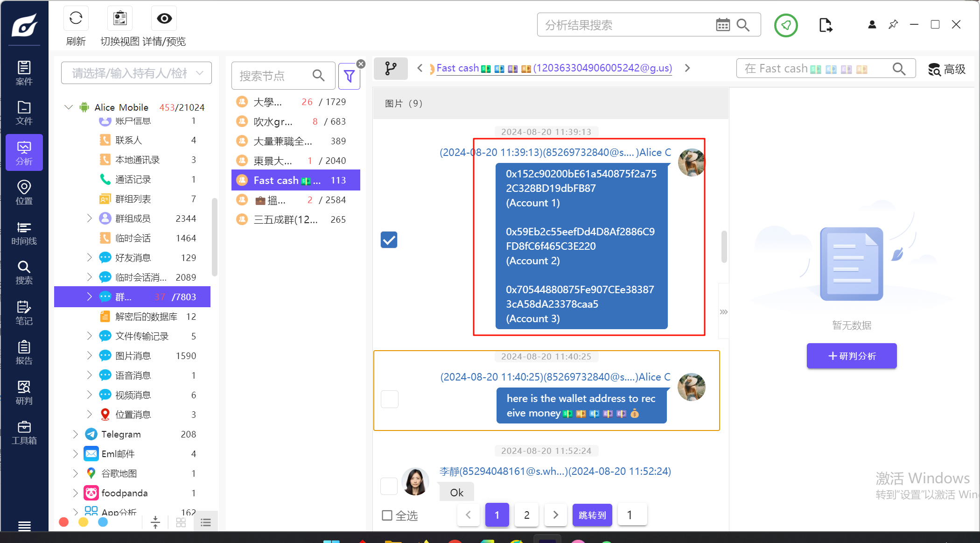Click the 跳转到 jump button
Viewport: 980px width, 543px height.
click(592, 515)
